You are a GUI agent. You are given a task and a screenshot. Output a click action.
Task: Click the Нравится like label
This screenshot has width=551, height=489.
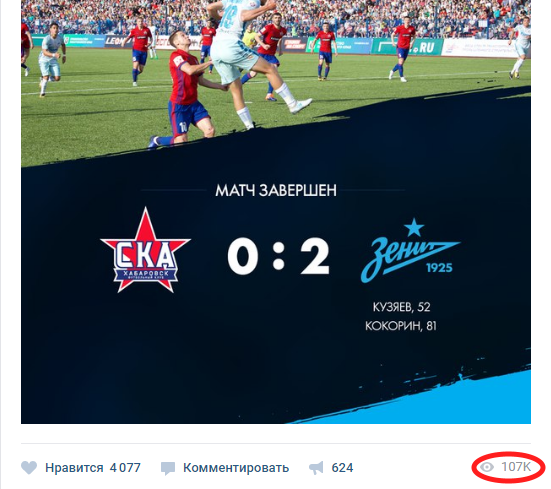(x=74, y=468)
